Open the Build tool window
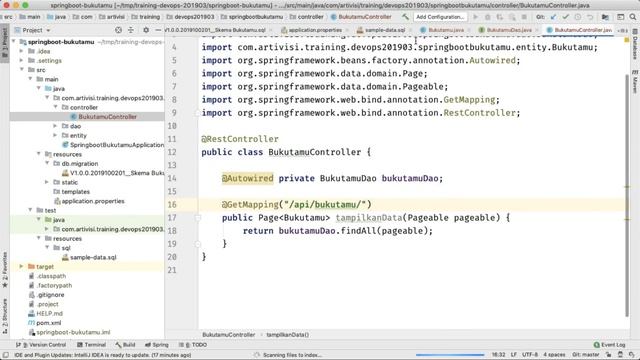Screen dimensions: 640x360 coord(125,345)
